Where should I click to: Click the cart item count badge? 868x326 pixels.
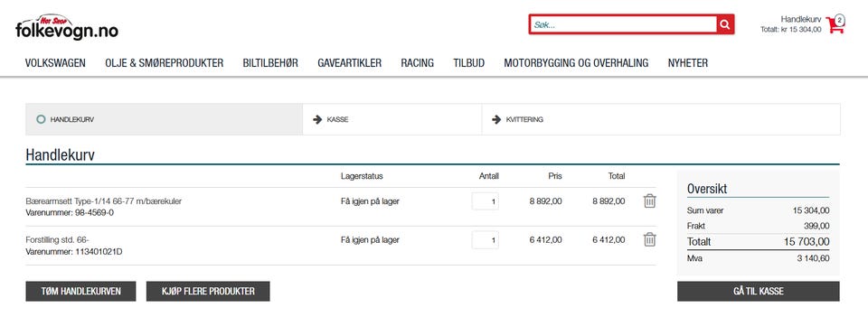pos(840,20)
